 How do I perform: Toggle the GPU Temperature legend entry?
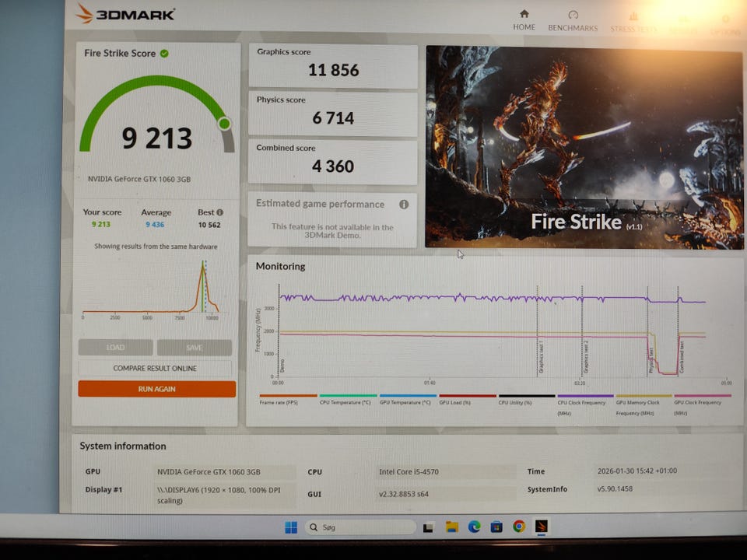pos(407,399)
